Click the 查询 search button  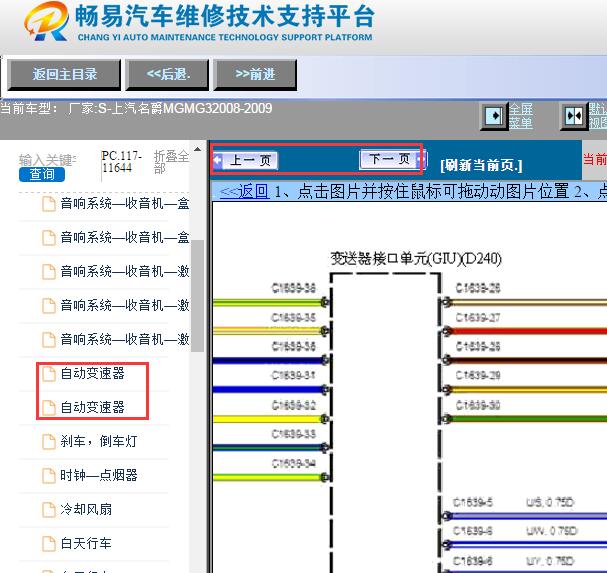tap(42, 175)
